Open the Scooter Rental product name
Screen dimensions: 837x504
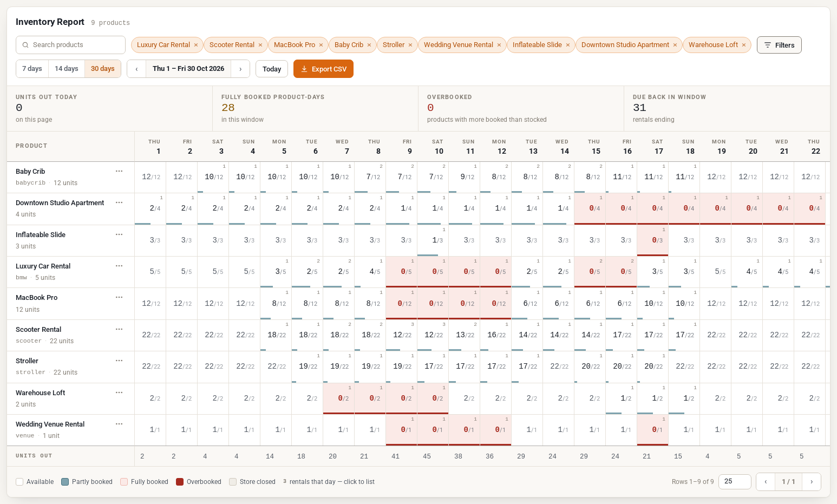pos(38,329)
